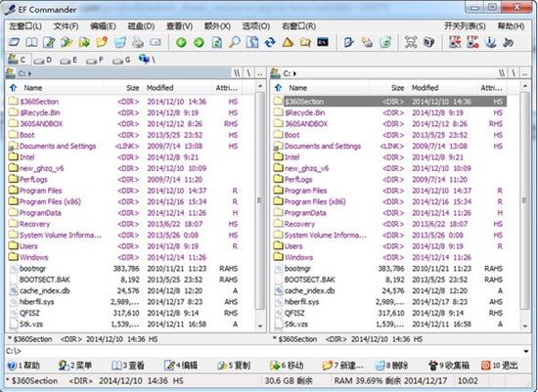Viewport: 538px width, 392px height.
Task: Expand the left pane C: path arrow
Action: click(x=30, y=73)
